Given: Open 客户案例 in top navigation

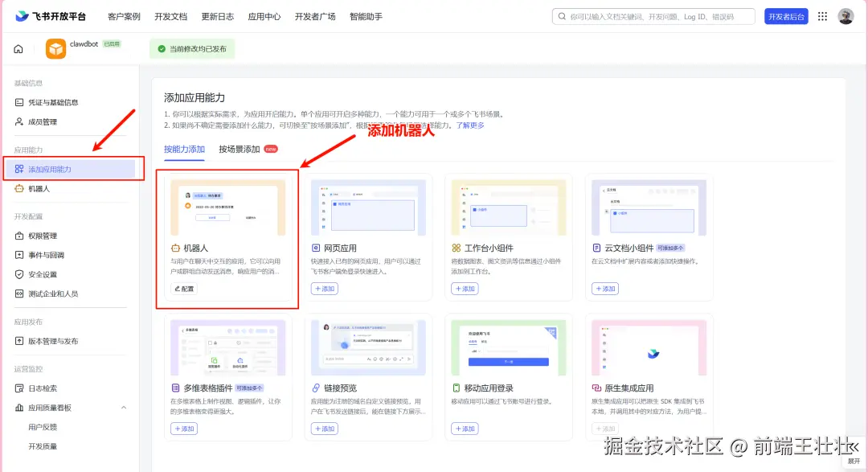Looking at the screenshot, I should click(x=124, y=17).
